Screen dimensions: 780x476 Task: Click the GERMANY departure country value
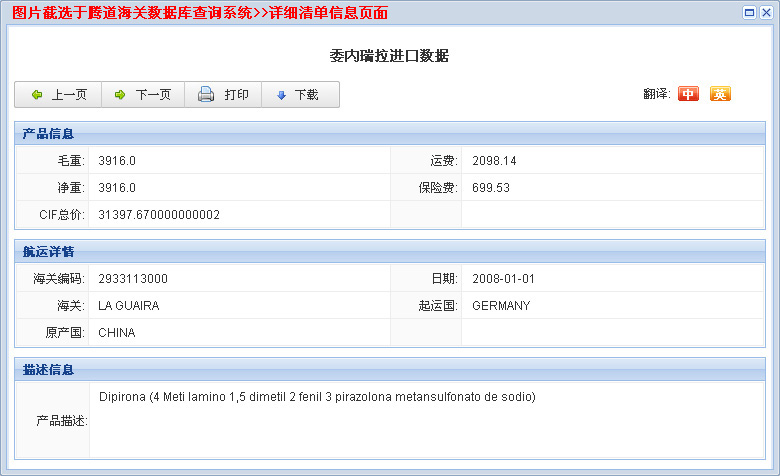tap(501, 305)
